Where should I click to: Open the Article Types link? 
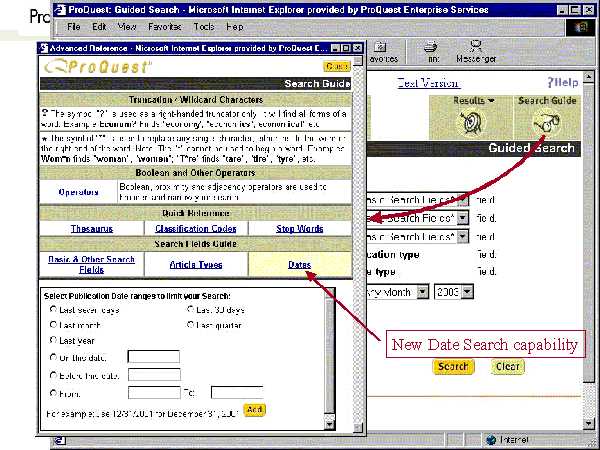tap(196, 264)
